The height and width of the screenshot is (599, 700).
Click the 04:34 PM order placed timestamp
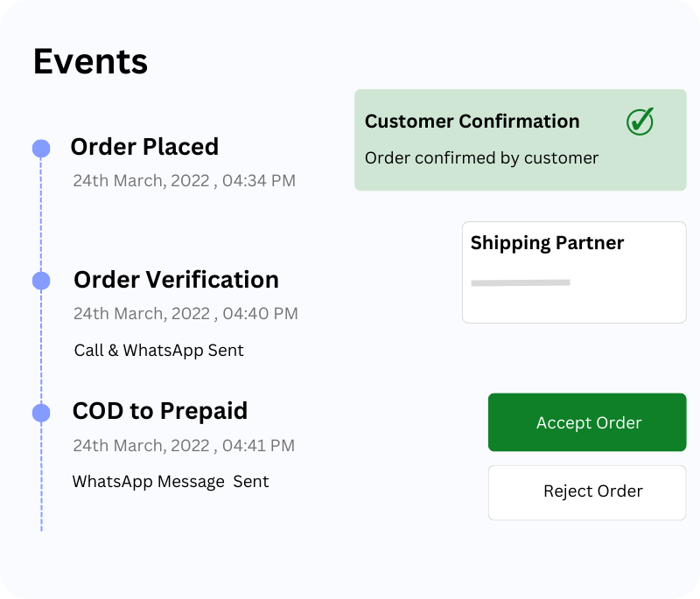pos(184,181)
